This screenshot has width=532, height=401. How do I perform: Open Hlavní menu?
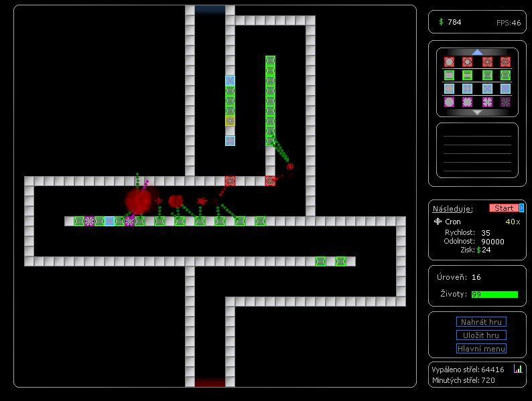coord(481,349)
